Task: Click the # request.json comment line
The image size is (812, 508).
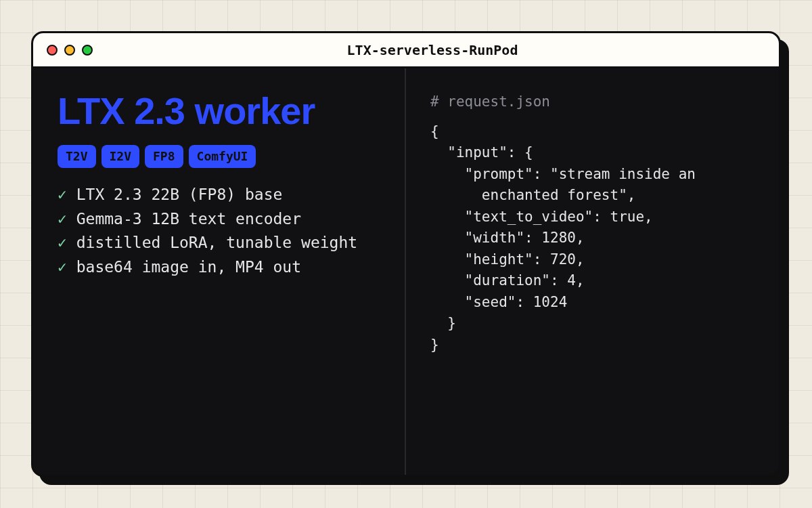Action: coord(490,102)
